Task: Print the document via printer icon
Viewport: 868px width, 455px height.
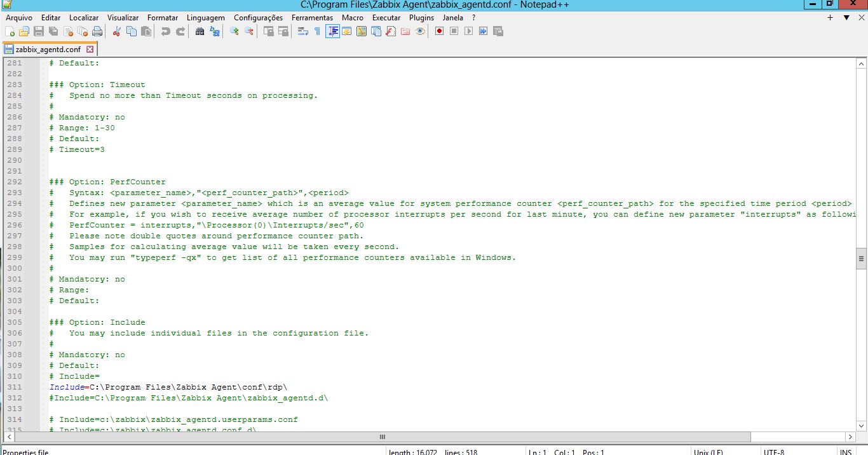Action: coord(97,31)
